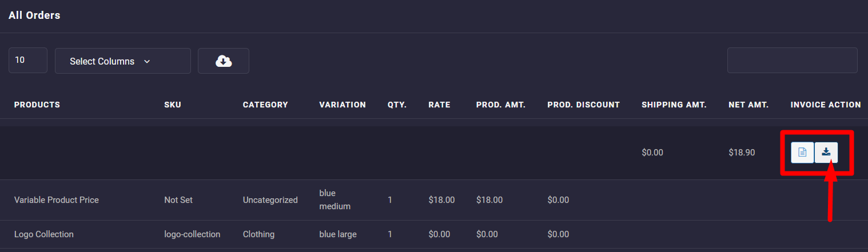Click the rows per page field showing 10

pyautogui.click(x=27, y=60)
